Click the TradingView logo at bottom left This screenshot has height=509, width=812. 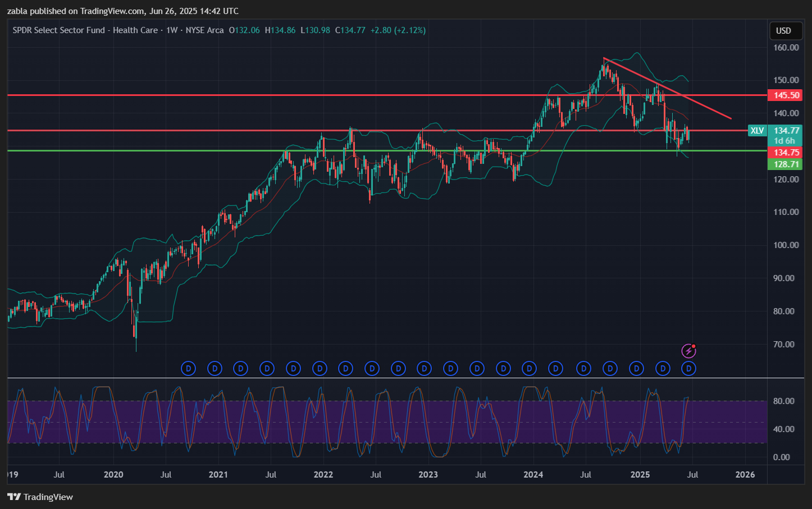pyautogui.click(x=40, y=497)
